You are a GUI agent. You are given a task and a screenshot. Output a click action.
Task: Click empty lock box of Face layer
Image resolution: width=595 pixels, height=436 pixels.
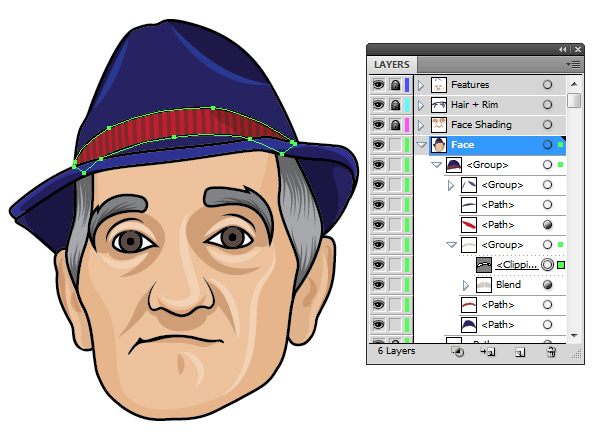pyautogui.click(x=395, y=145)
